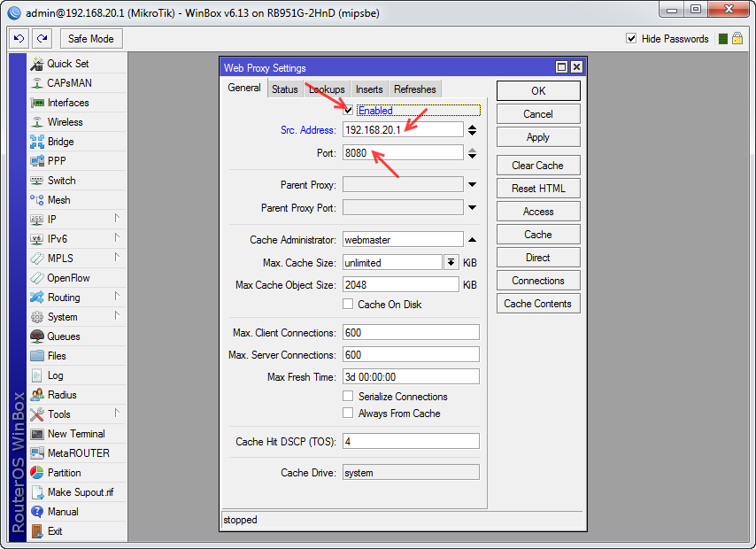Open Wireless in the sidebar
The width and height of the screenshot is (756, 549).
77,122
